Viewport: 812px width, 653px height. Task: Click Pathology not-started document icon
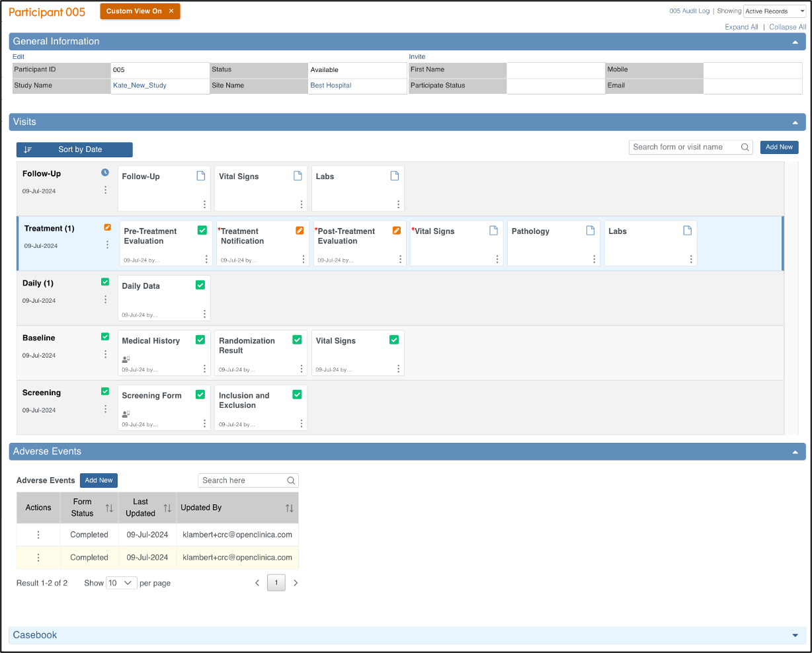(590, 231)
